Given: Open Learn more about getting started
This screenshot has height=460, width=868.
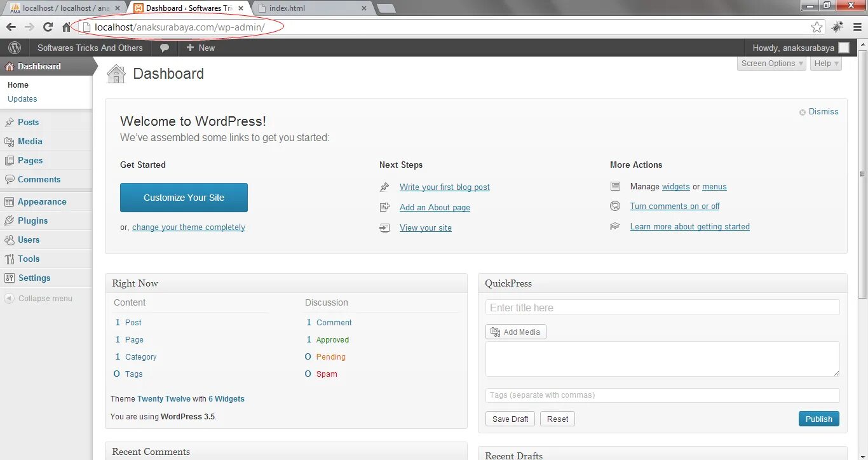Looking at the screenshot, I should 690,227.
